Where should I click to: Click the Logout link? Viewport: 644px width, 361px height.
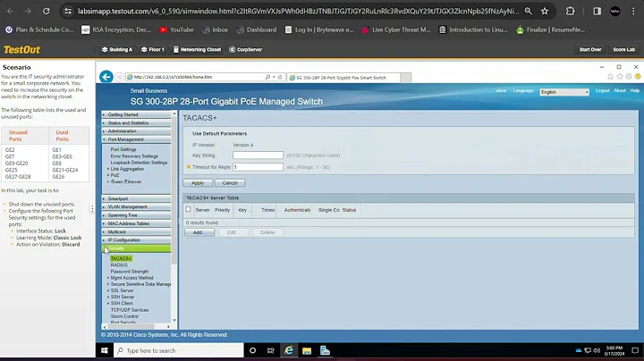coord(603,90)
